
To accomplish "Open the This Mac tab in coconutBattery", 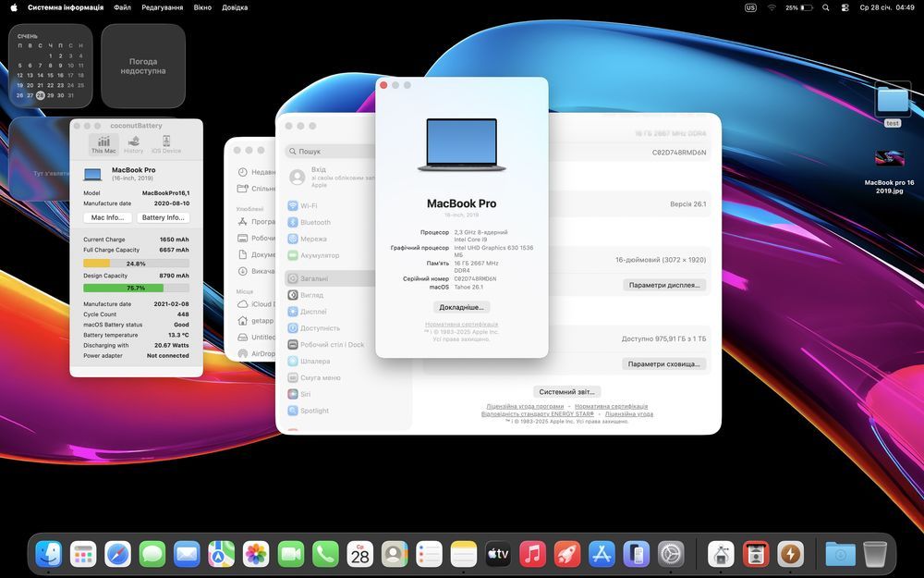I will [x=103, y=144].
